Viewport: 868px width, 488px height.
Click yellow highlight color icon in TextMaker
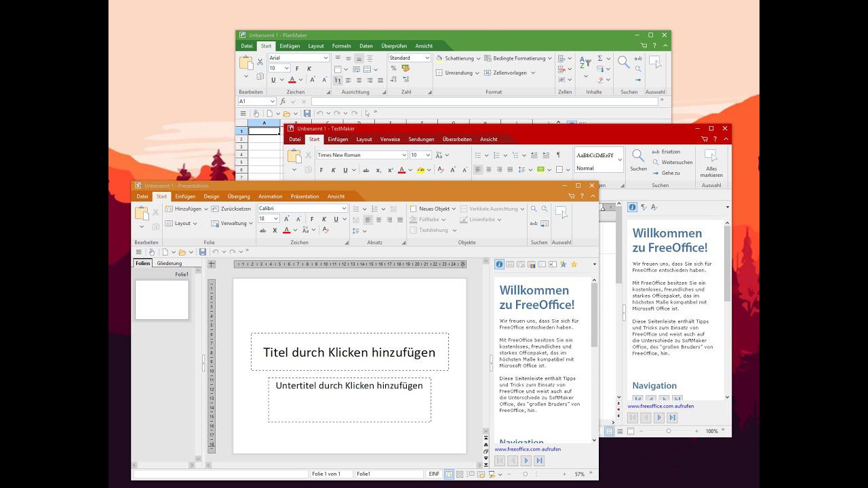tap(420, 170)
